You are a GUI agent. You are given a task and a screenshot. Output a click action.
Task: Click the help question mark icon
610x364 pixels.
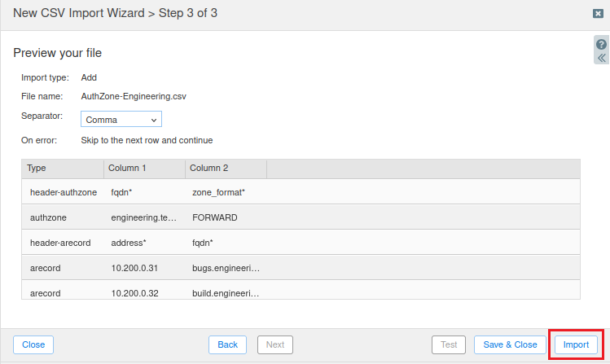click(x=601, y=45)
